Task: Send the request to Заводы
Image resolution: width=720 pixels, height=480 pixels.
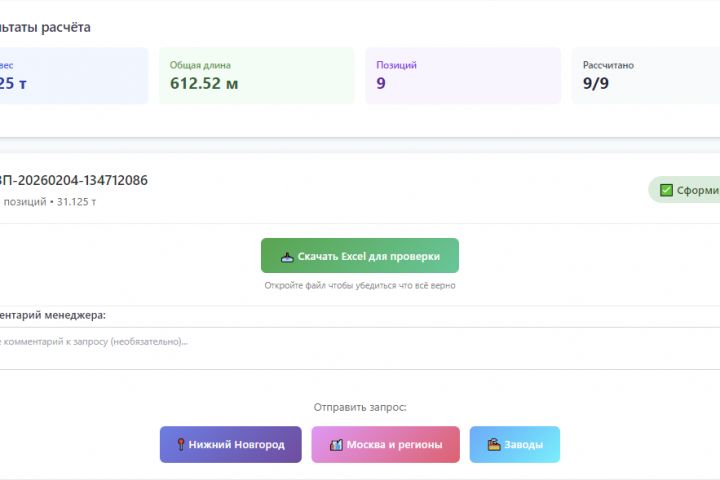Action: point(515,445)
